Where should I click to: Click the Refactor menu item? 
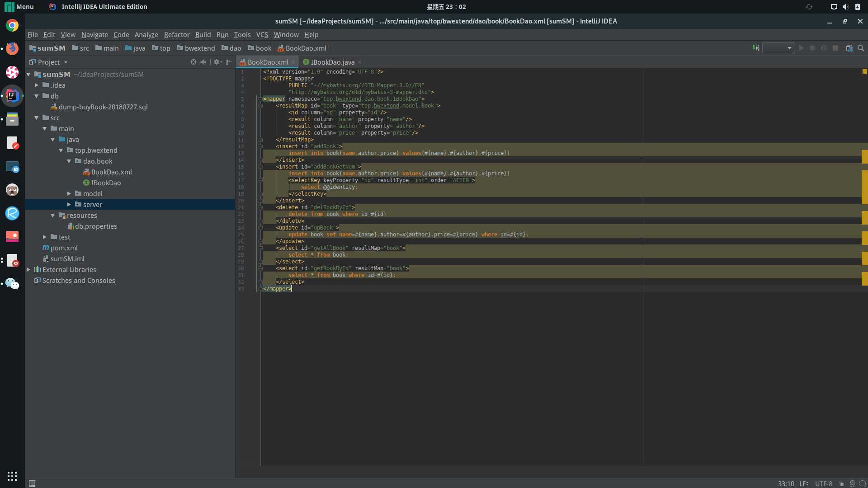[x=176, y=34]
